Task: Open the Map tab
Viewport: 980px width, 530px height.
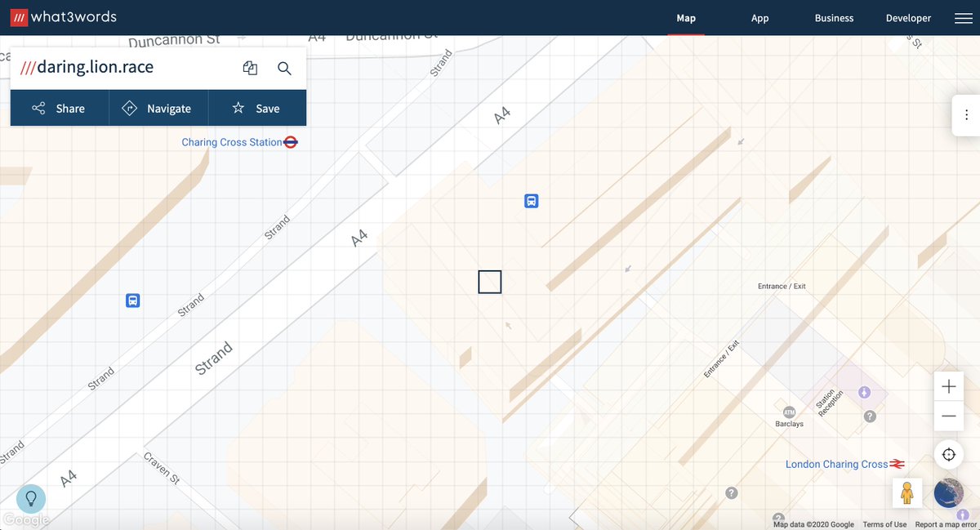Action: (686, 18)
